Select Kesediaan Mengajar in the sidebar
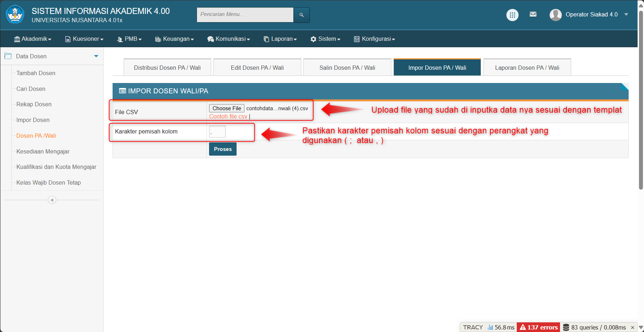 pyautogui.click(x=43, y=151)
